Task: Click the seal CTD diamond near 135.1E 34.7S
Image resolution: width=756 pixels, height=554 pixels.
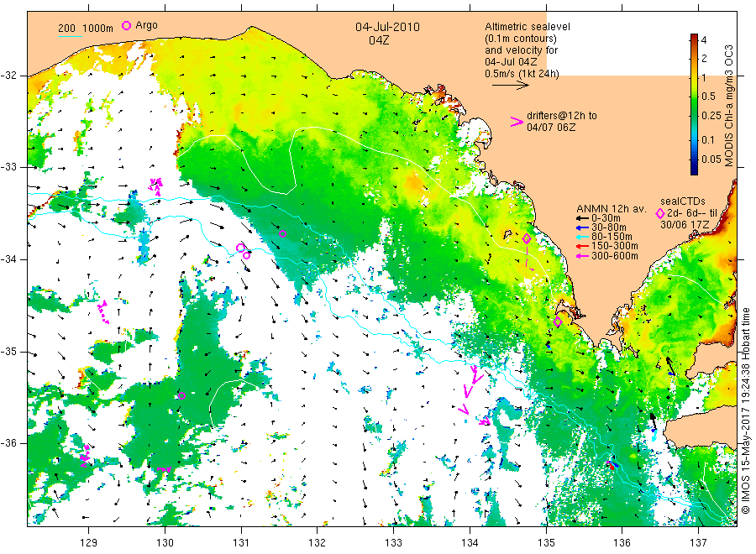Action: pyautogui.click(x=558, y=321)
